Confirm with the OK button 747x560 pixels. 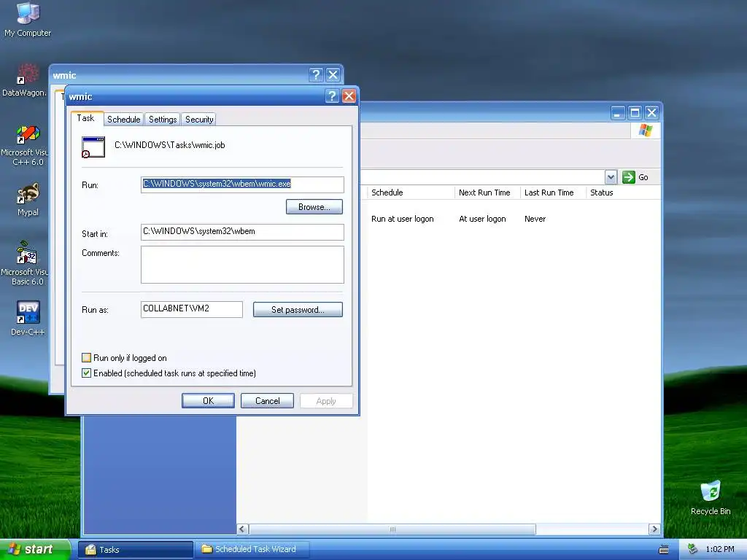click(208, 401)
